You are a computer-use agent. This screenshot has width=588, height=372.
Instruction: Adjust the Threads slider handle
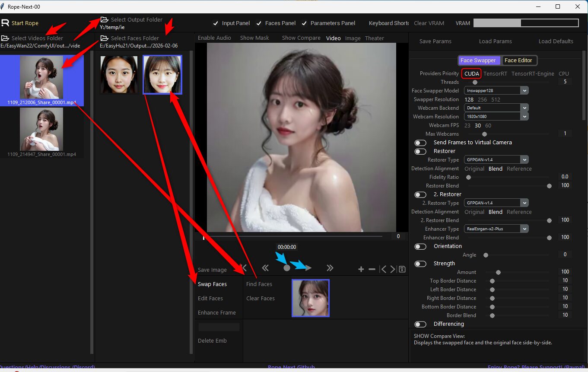pos(475,82)
